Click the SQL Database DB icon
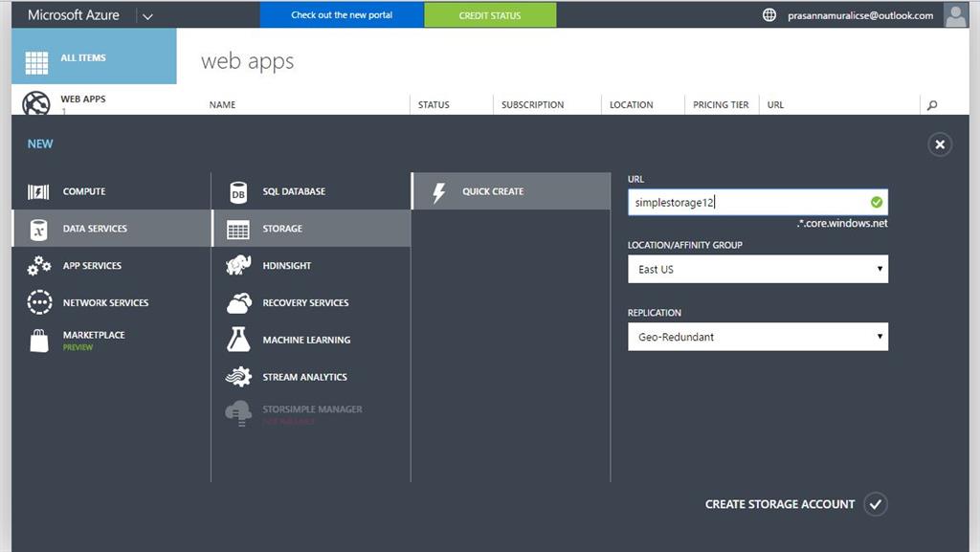 tap(238, 192)
